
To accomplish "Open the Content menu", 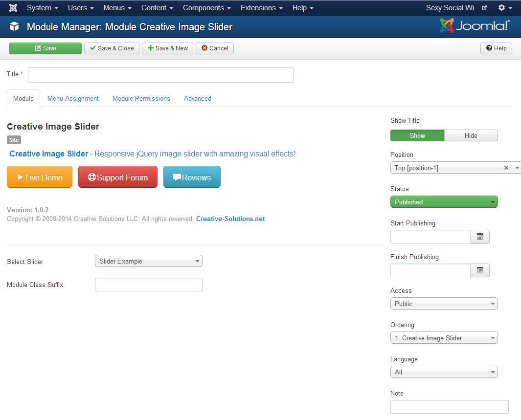I will coord(157,8).
